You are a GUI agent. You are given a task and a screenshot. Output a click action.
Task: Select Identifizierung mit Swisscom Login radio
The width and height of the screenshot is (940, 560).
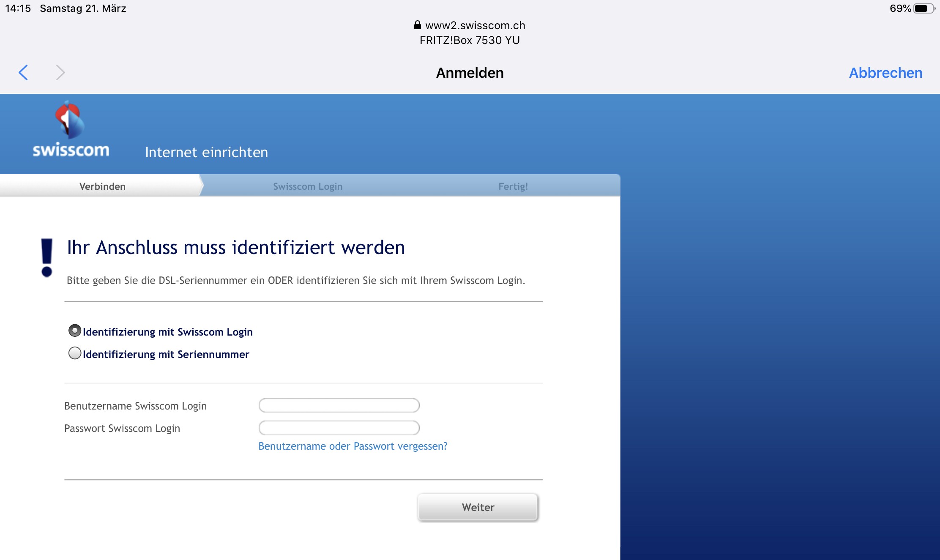(75, 331)
